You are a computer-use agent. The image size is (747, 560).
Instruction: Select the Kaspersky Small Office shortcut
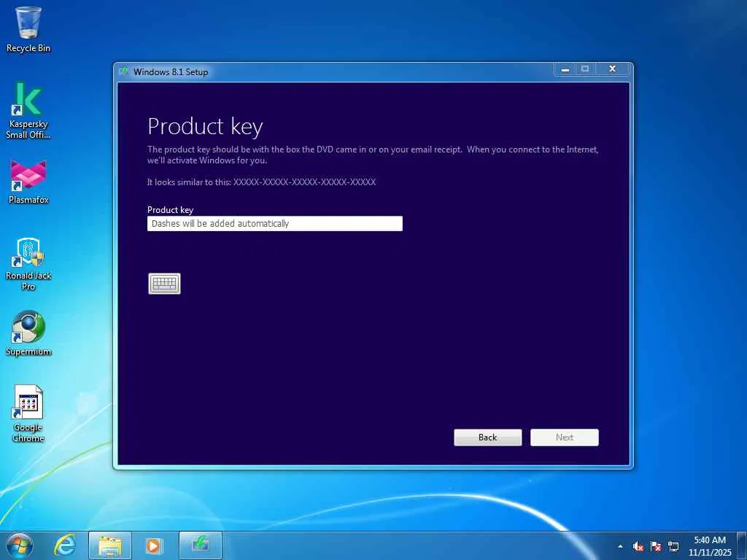[28, 111]
